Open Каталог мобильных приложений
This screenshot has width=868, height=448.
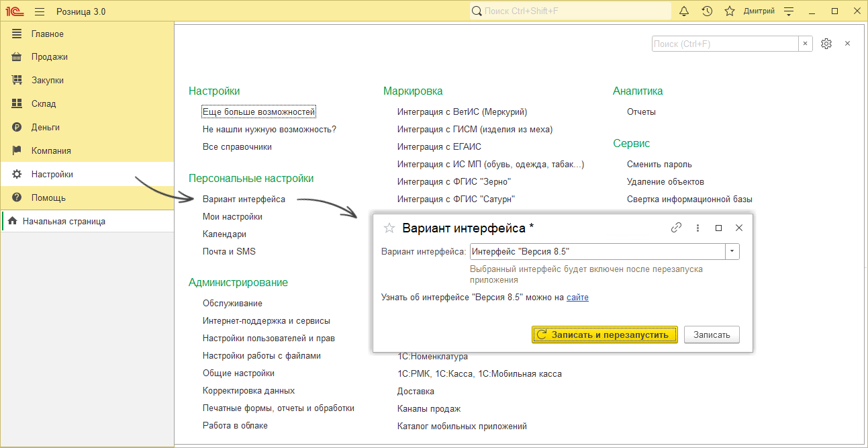click(462, 426)
